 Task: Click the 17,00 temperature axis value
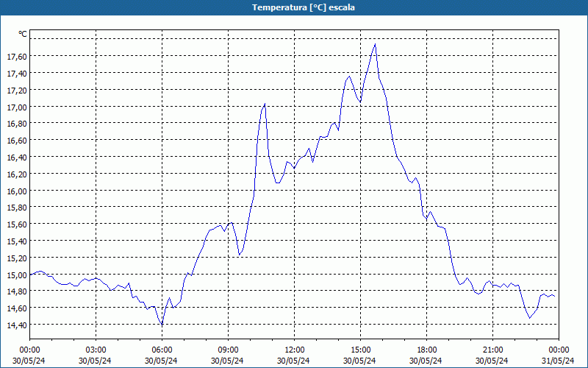click(x=17, y=107)
